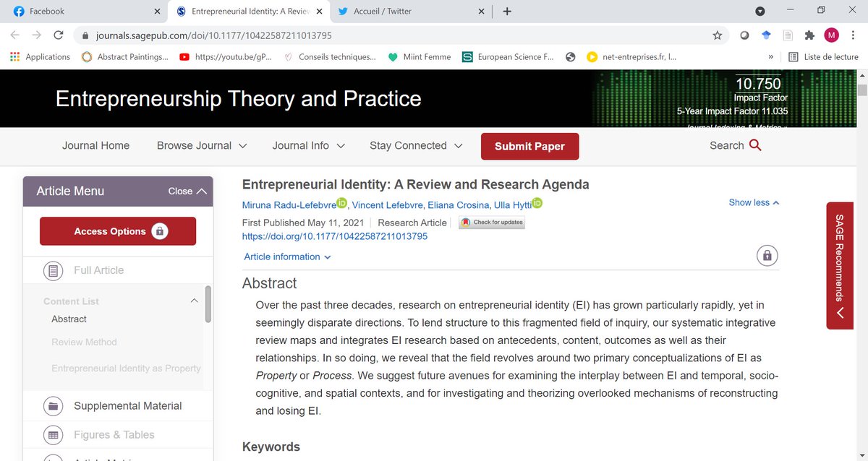
Task: Open Miruna Radu-Lefebvre's ORCID iD icon
Action: 341,204
